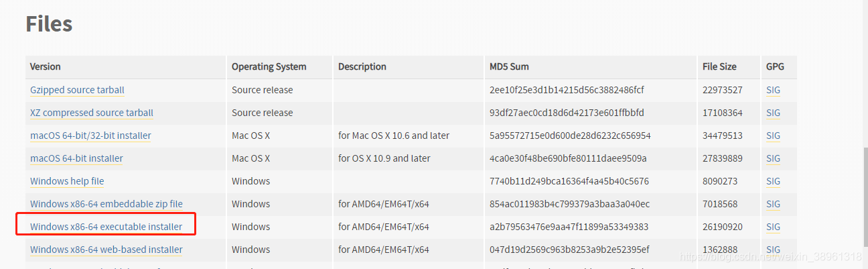This screenshot has width=868, height=269.
Task: Select the Version column header
Action: (46, 67)
